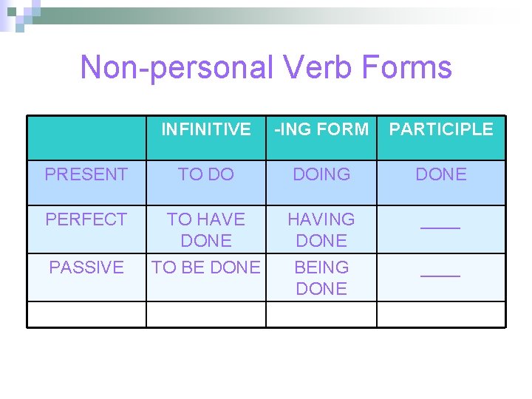Select the PASSIVE row label

(x=86, y=267)
